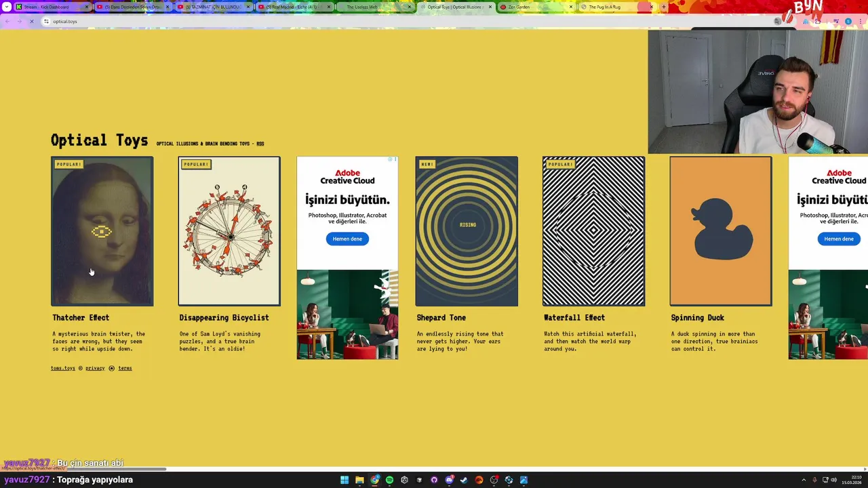Open the Spinning Duck thumbnail
This screenshot has height=488, width=868.
pyautogui.click(x=721, y=231)
